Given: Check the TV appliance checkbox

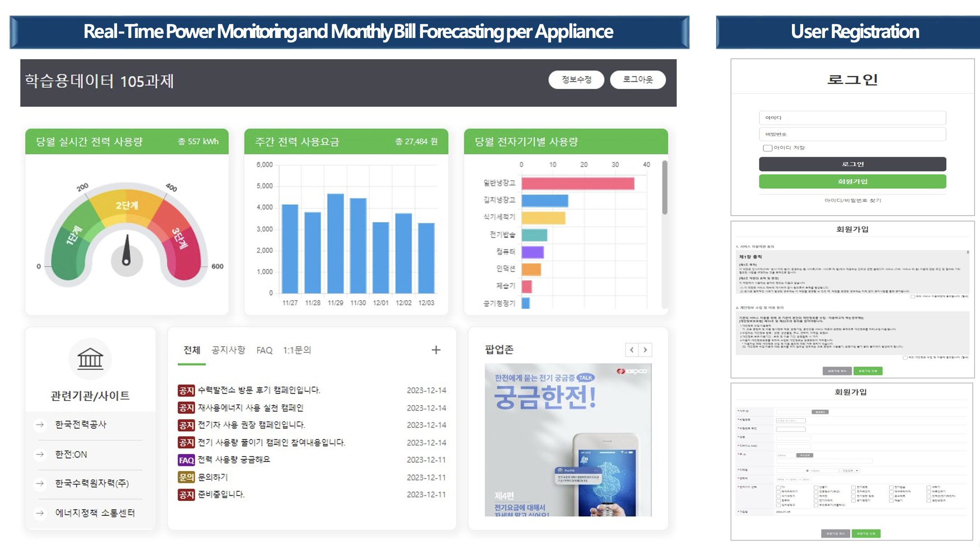Looking at the screenshot, I should 778,487.
